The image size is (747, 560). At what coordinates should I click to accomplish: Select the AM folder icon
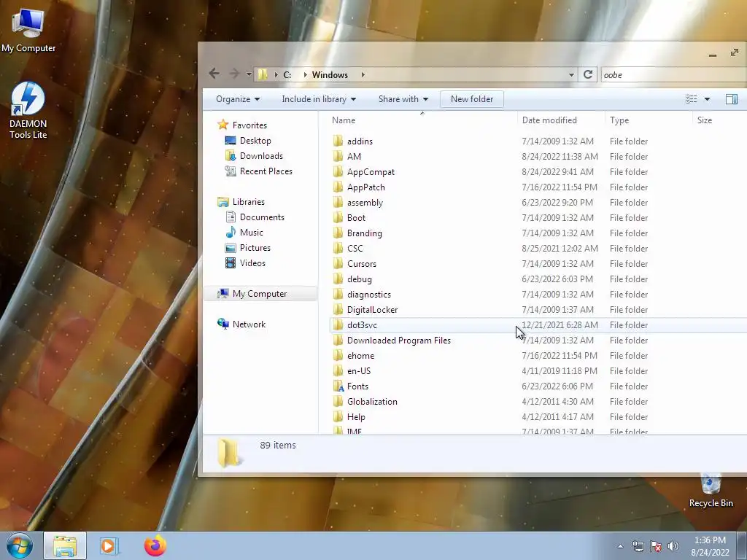point(338,156)
